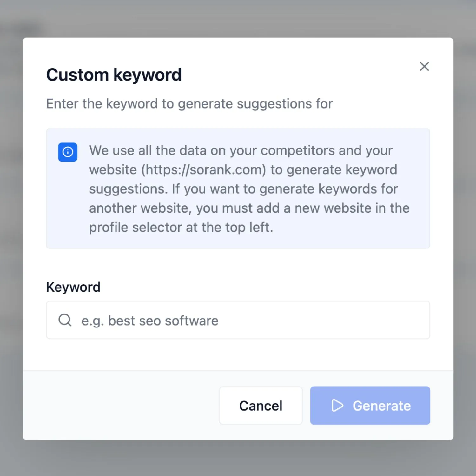Click the empty right end of Keyword input

tap(381, 320)
